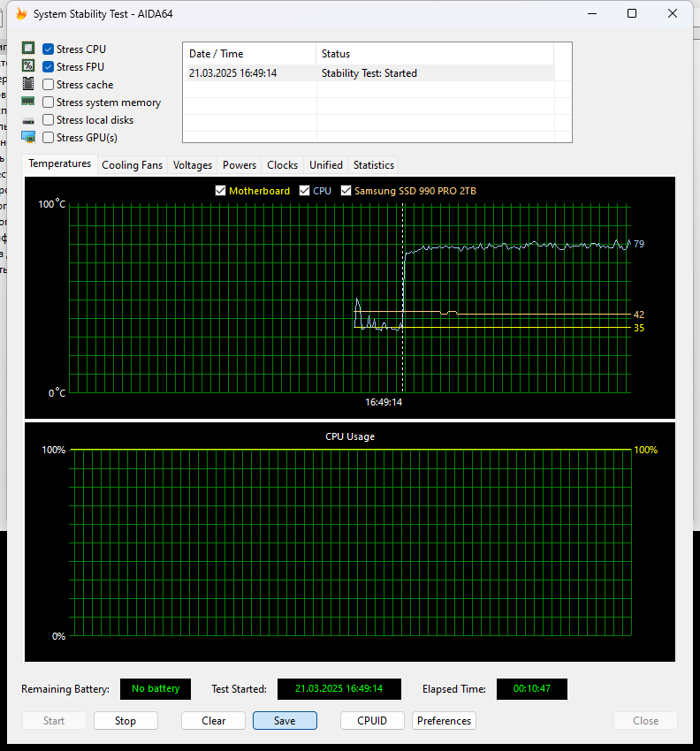Click the CPU temperature value 79
This screenshot has width=700, height=751.
pos(639,244)
